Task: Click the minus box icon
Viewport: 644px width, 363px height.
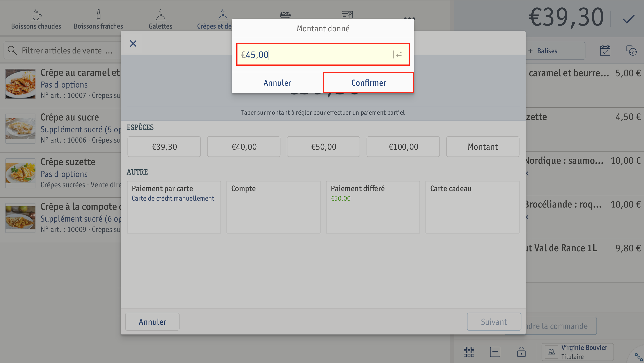Action: [x=495, y=352]
